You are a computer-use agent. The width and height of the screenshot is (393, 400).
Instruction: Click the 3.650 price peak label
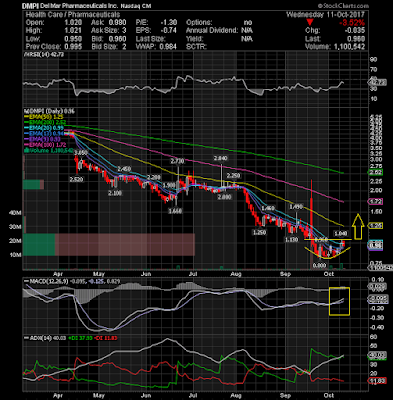pos(80,153)
